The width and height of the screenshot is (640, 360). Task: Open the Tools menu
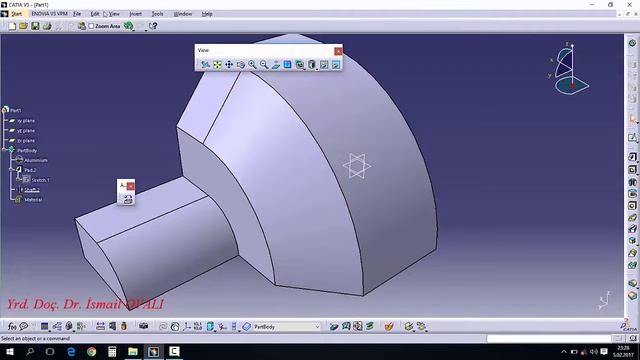(x=158, y=14)
